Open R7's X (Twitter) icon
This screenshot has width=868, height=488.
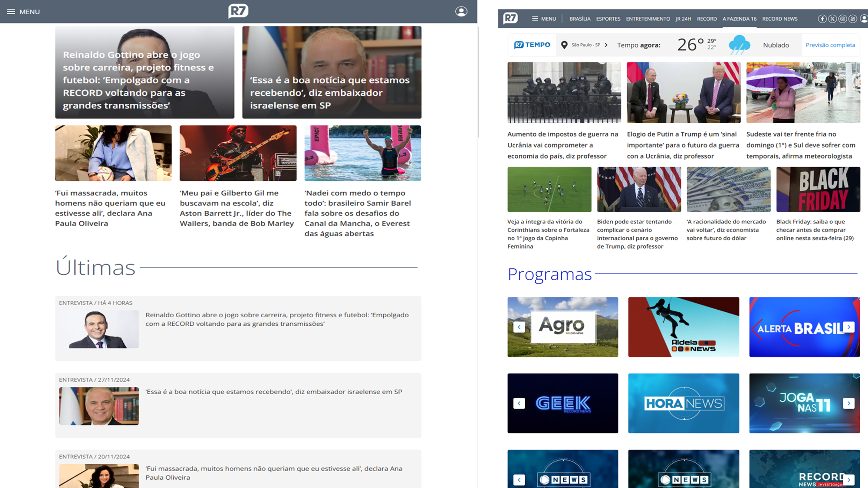[832, 19]
